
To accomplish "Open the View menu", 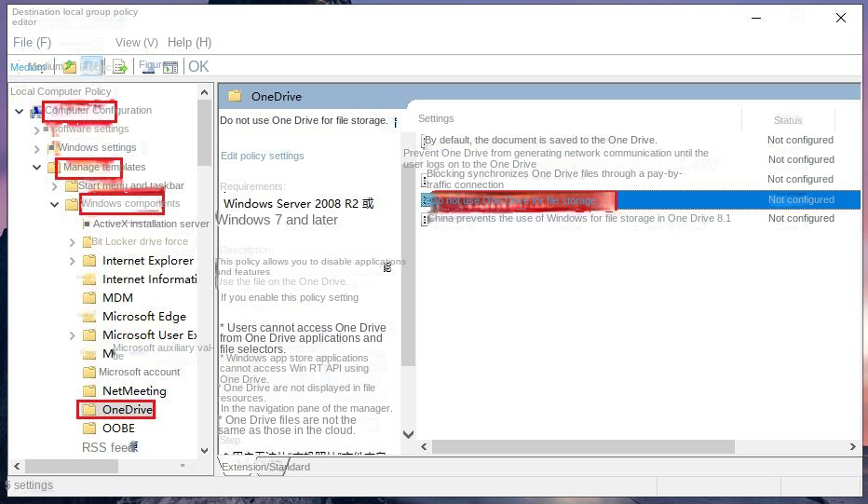I will click(x=136, y=43).
